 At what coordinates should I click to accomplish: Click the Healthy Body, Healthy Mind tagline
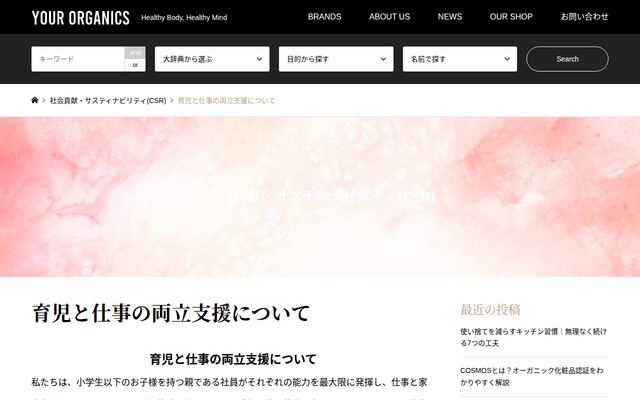coord(184,18)
